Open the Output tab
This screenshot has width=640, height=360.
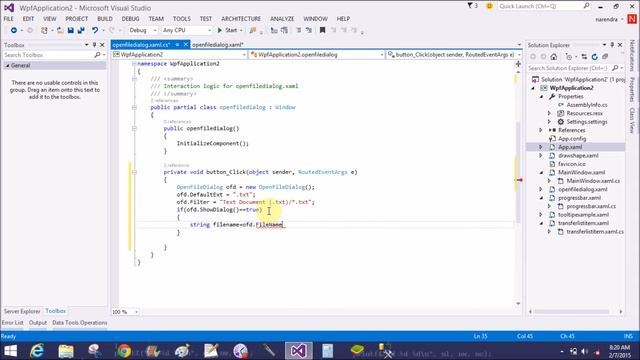click(x=38, y=322)
